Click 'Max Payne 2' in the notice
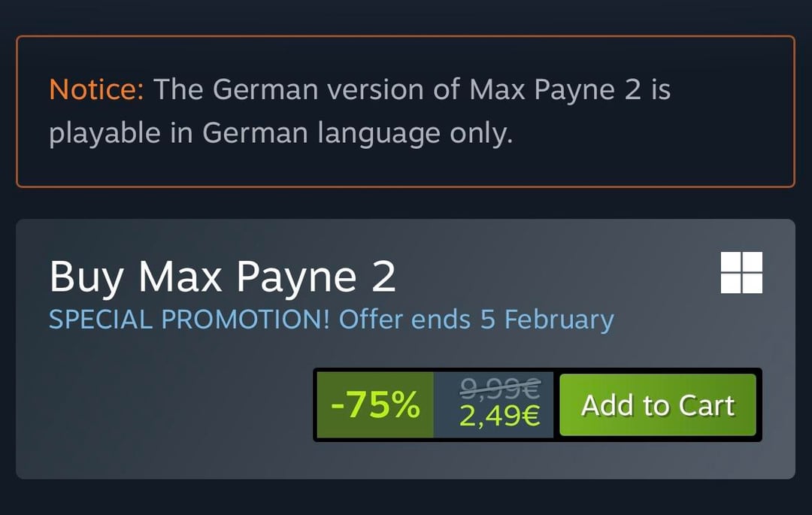 click(x=556, y=90)
